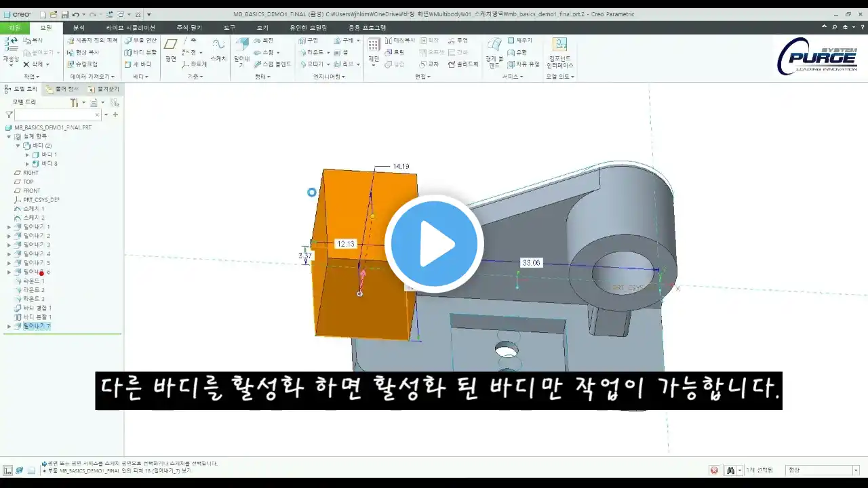Image resolution: width=868 pixels, height=488 pixels.
Task: Open the 모델 트리 panel tab
Action: [22, 89]
